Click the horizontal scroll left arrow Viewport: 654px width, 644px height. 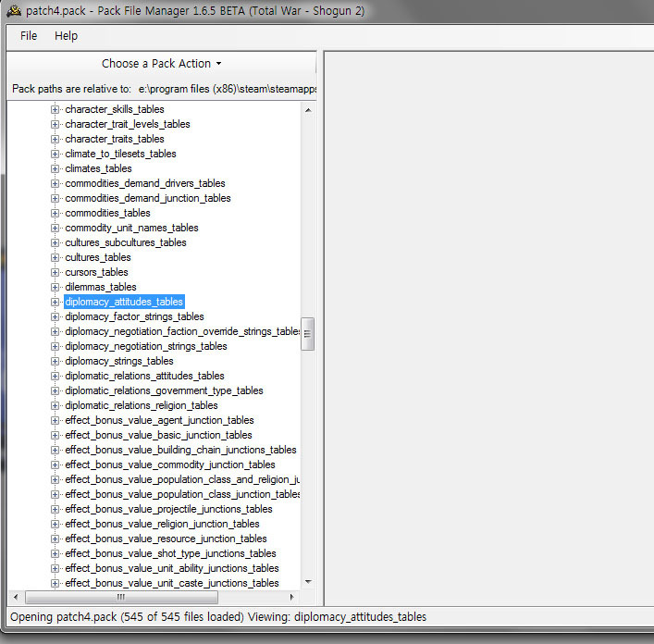16,597
